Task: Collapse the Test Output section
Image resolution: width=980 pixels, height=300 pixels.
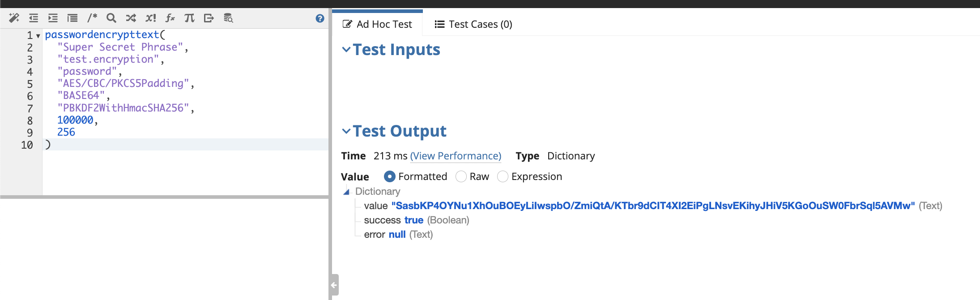Action: tap(346, 131)
